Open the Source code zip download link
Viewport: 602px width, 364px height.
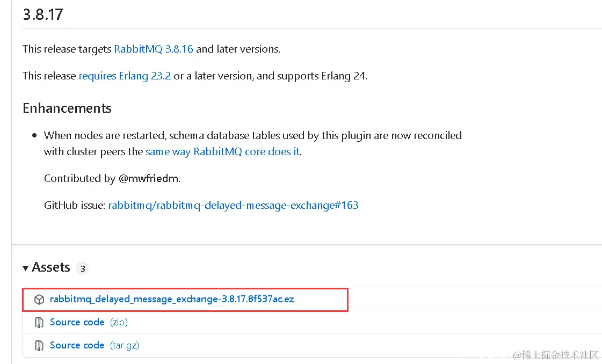tap(77, 322)
